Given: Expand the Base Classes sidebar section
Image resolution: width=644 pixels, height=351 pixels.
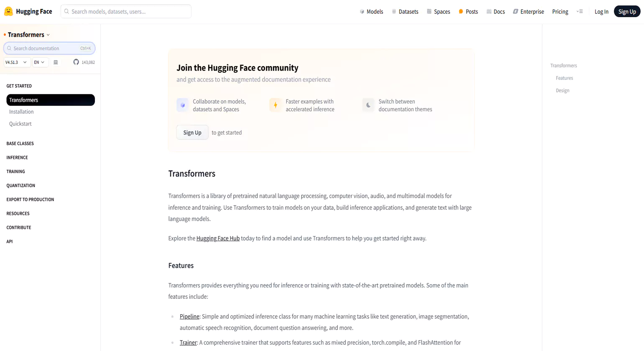Looking at the screenshot, I should tap(20, 143).
